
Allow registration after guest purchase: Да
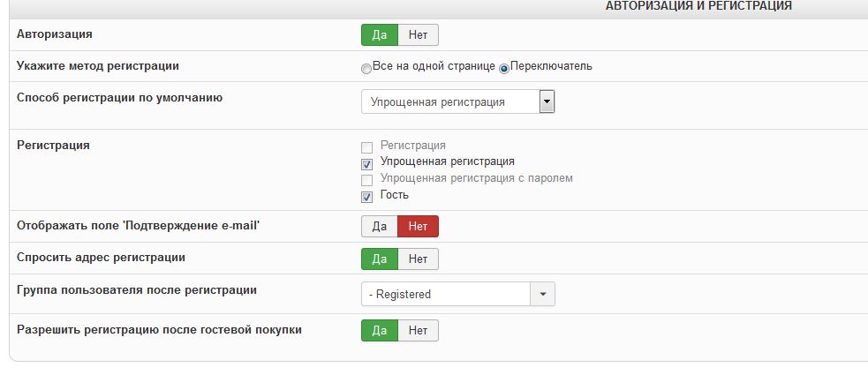coord(380,330)
